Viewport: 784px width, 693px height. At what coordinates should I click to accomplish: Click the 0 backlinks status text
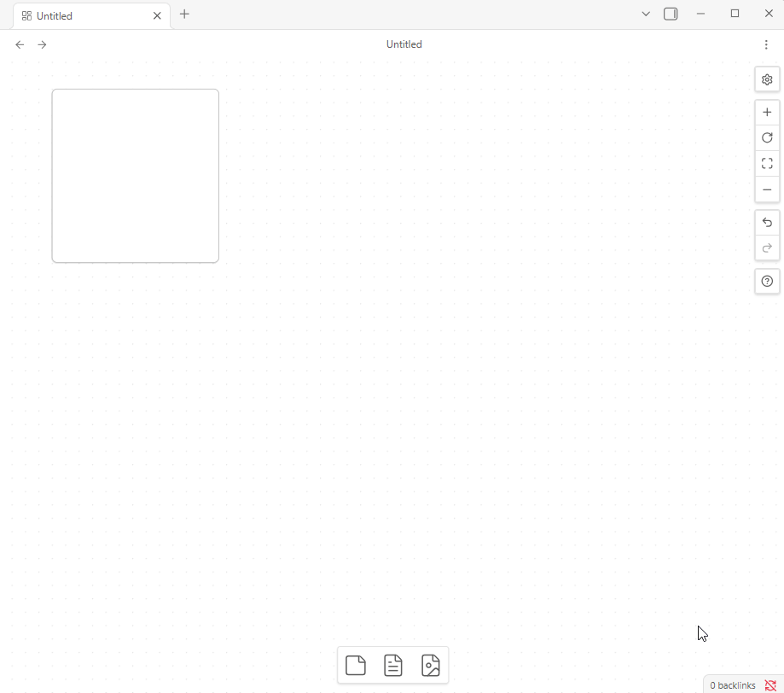coord(732,685)
